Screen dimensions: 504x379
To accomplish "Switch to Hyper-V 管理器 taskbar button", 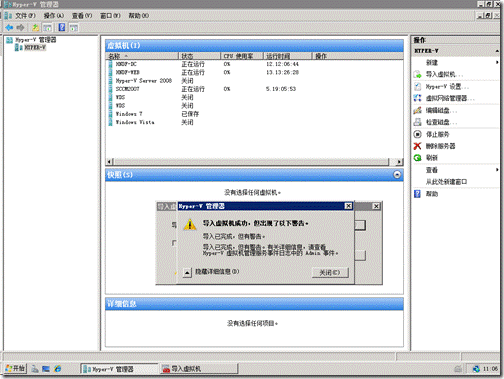I will (119, 369).
